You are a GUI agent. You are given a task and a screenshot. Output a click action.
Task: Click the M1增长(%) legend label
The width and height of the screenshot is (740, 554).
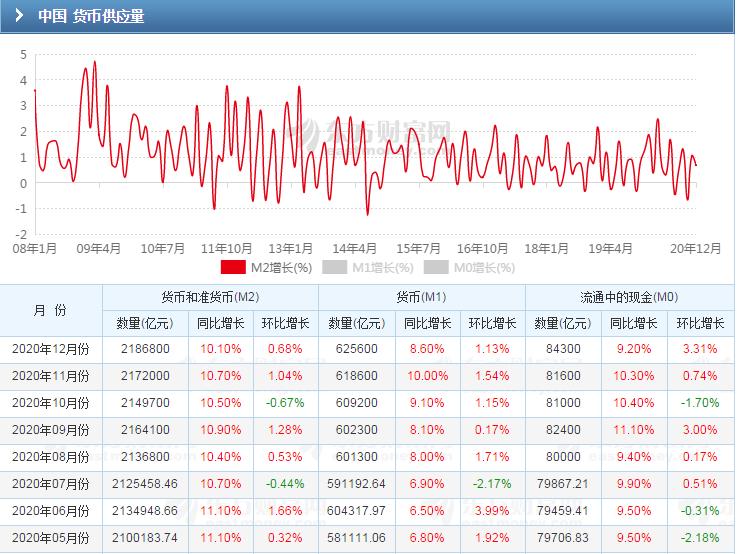click(383, 268)
